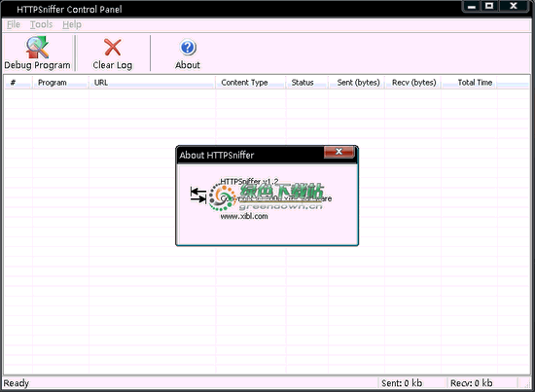The width and height of the screenshot is (535, 392).
Task: Minimize the HTTPSniffer Control Panel window
Action: tap(472, 6)
